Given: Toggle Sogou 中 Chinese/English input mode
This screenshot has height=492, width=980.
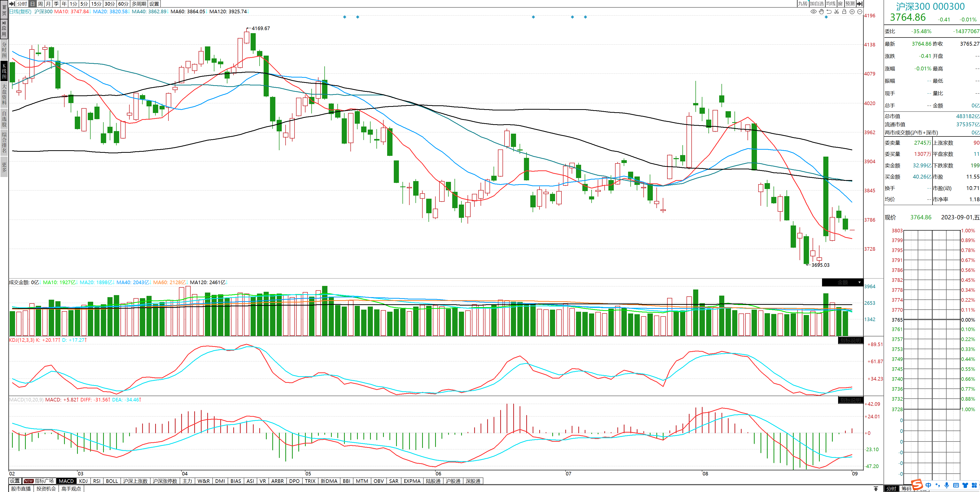Looking at the screenshot, I should point(928,485).
